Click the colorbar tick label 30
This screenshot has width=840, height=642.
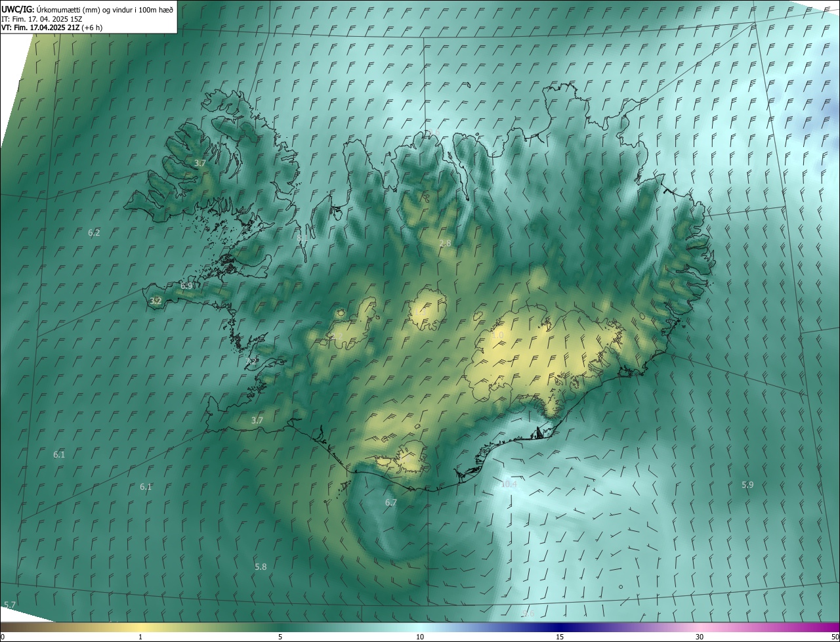click(700, 637)
